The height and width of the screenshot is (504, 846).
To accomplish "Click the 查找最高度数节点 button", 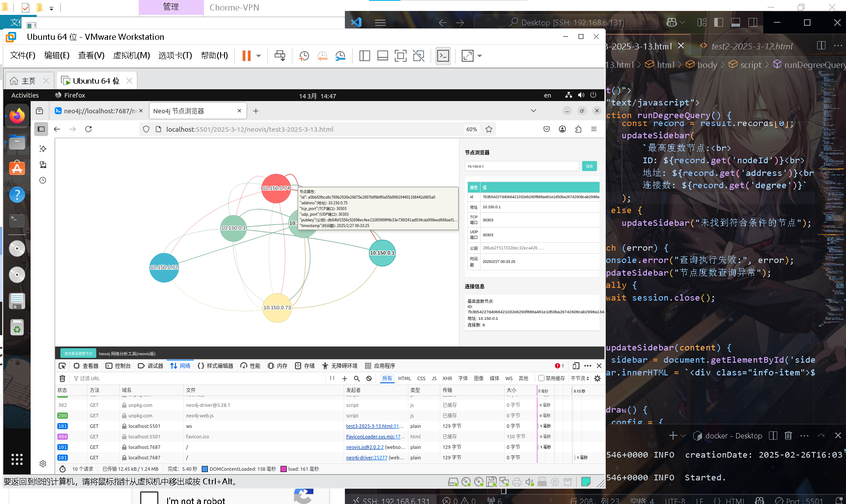I will [78, 353].
